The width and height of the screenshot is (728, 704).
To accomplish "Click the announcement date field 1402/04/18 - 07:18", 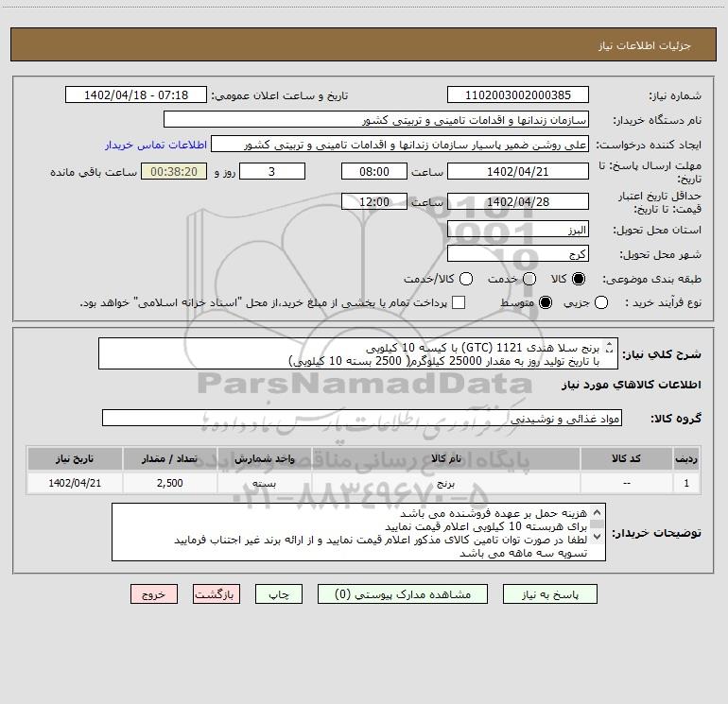I will pos(136,94).
